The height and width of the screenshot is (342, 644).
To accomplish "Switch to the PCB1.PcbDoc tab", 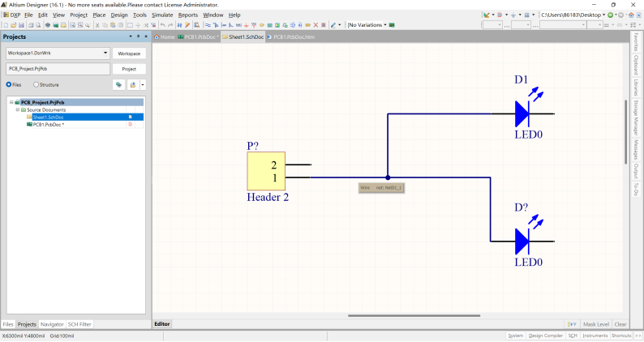I will pyautogui.click(x=199, y=37).
